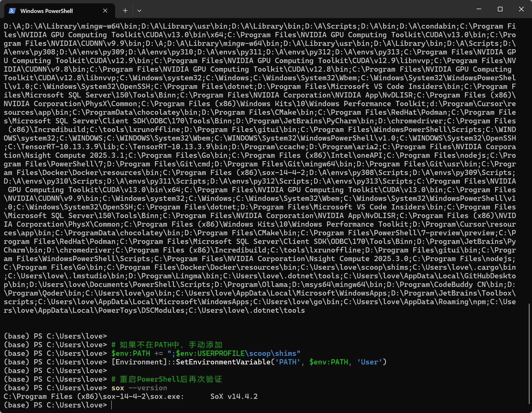This screenshot has height=413, width=532.
Task: Click 'D:\A\Library\mingw-w64\bin' on the first line
Action: tap(81, 26)
